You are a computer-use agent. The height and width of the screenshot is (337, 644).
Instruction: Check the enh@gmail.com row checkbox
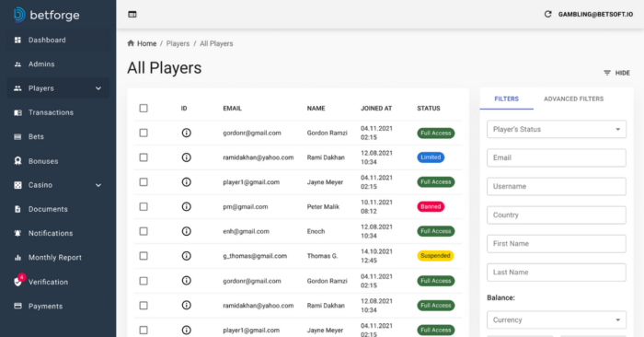(144, 231)
